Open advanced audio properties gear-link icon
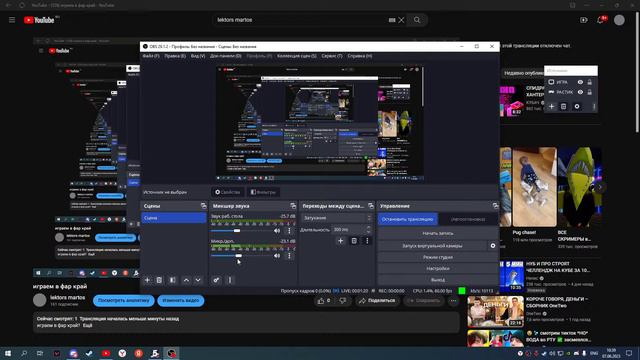640x360 pixels. (x=216, y=280)
